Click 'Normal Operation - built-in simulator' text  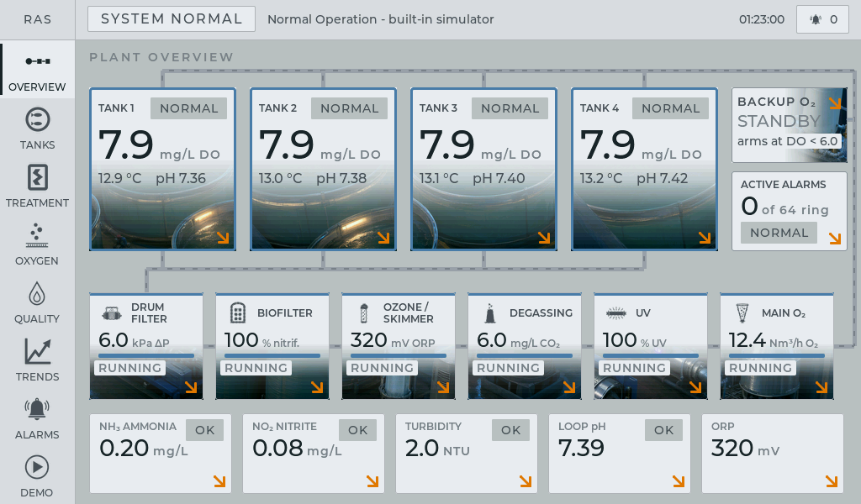tap(381, 20)
